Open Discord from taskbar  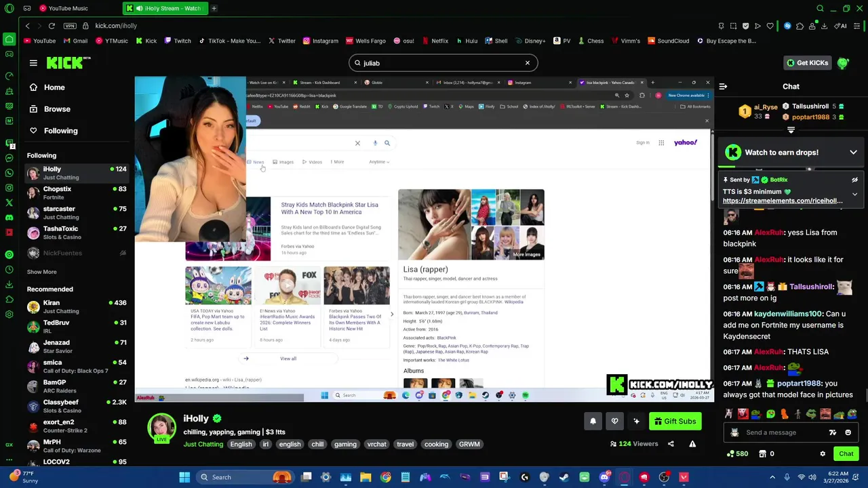604,477
